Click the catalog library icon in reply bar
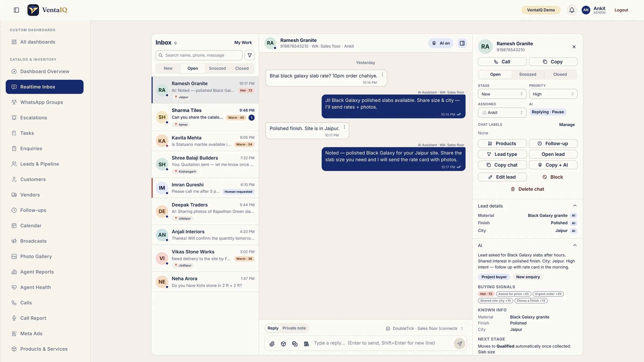The image size is (644, 362). pyautogui.click(x=306, y=343)
